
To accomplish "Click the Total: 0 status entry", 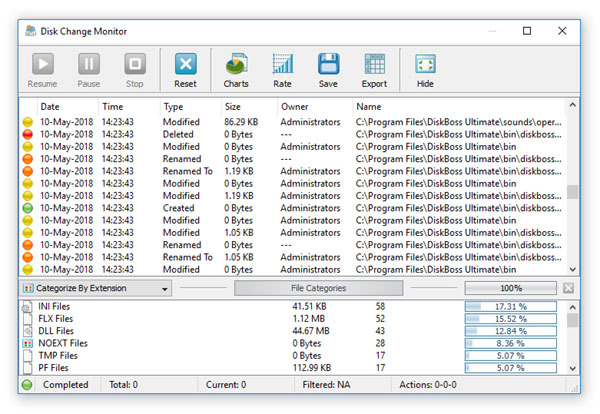I will coord(123,385).
